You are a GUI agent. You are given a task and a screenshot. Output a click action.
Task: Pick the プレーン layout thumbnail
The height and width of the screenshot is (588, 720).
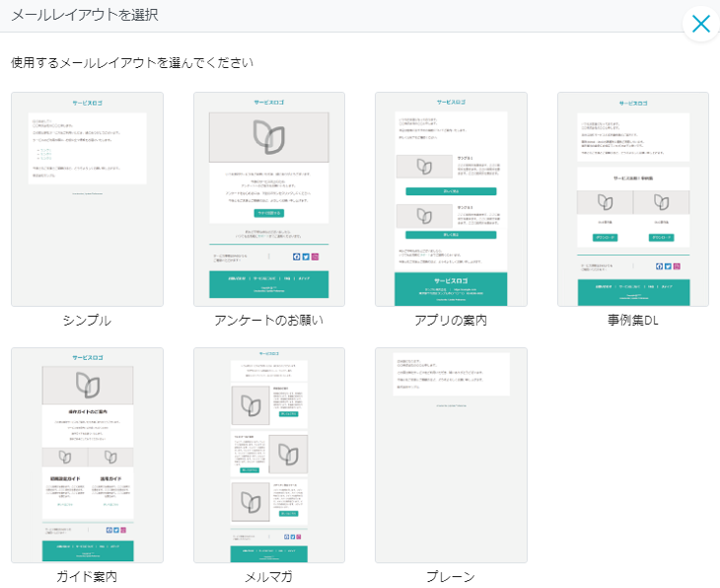tap(451, 455)
